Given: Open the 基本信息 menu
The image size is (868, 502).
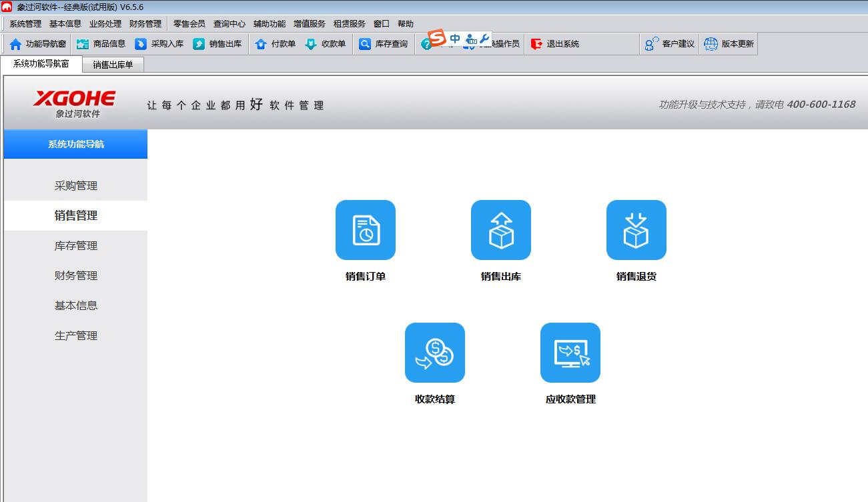Looking at the screenshot, I should click(65, 23).
